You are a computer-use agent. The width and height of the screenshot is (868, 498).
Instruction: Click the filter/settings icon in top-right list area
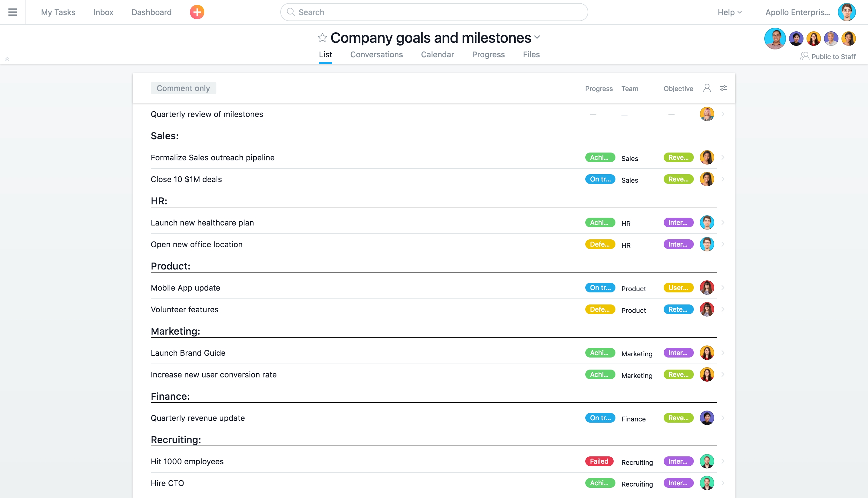pyautogui.click(x=724, y=88)
